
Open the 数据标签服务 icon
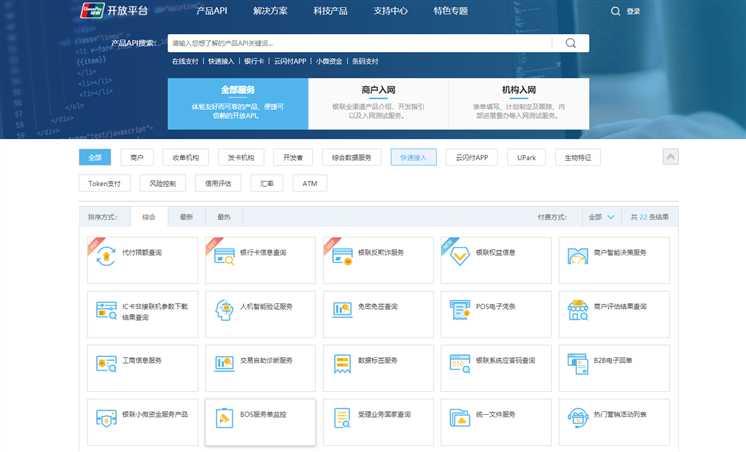(x=342, y=364)
